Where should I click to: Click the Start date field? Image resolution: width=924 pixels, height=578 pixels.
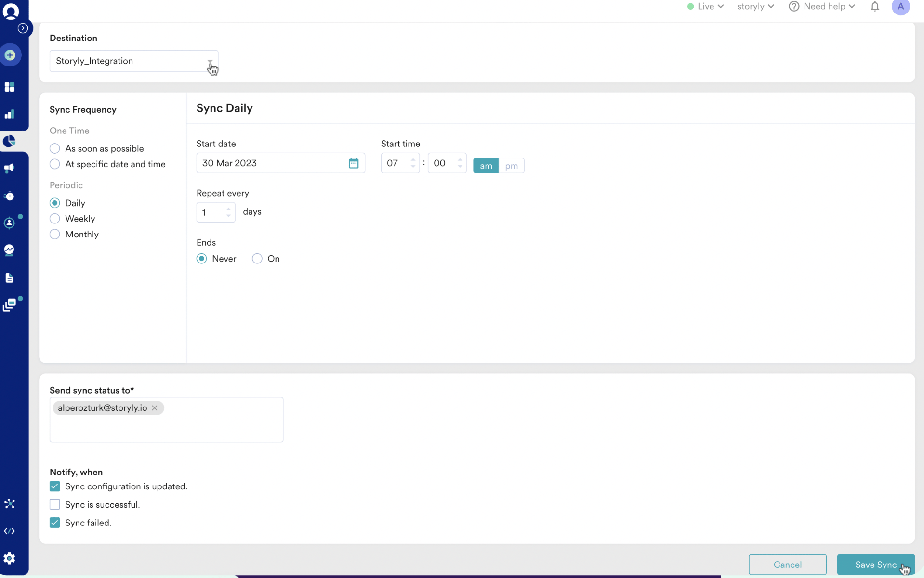coord(280,163)
